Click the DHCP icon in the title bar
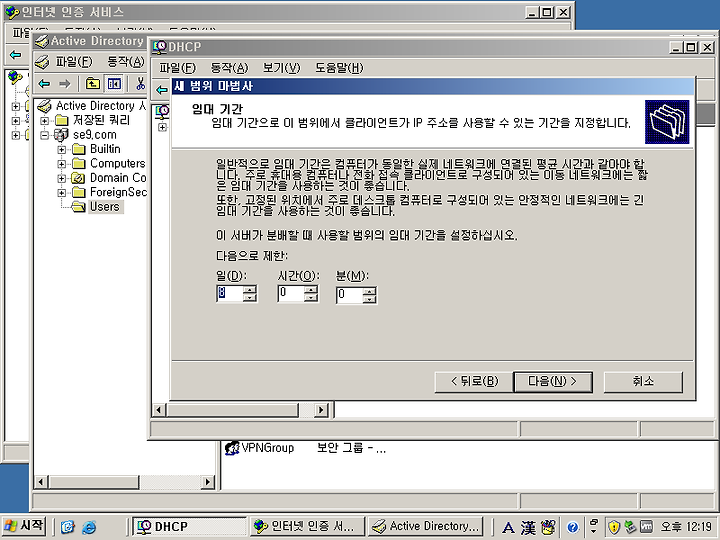Image resolution: width=720 pixels, height=540 pixels. pos(160,47)
